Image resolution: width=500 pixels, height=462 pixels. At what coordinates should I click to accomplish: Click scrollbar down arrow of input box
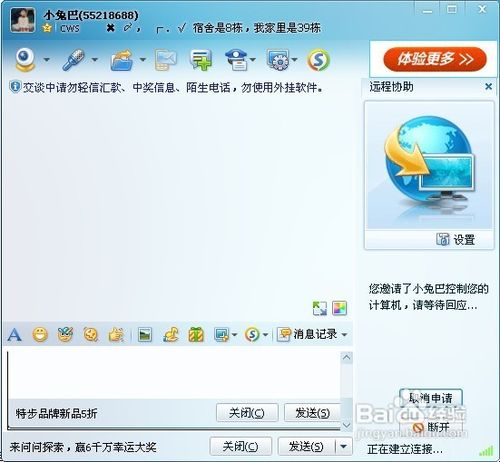coord(347,425)
